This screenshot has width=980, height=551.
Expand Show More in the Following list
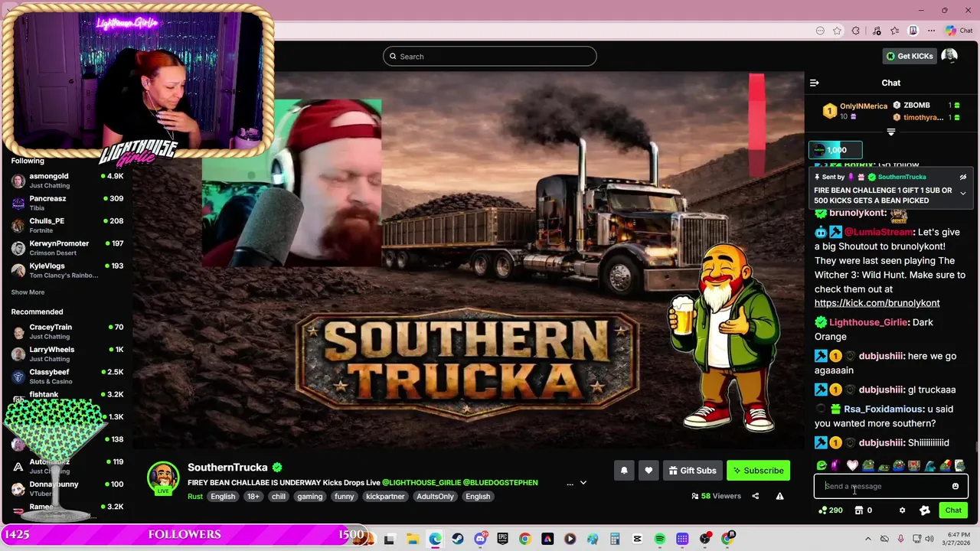pos(28,292)
